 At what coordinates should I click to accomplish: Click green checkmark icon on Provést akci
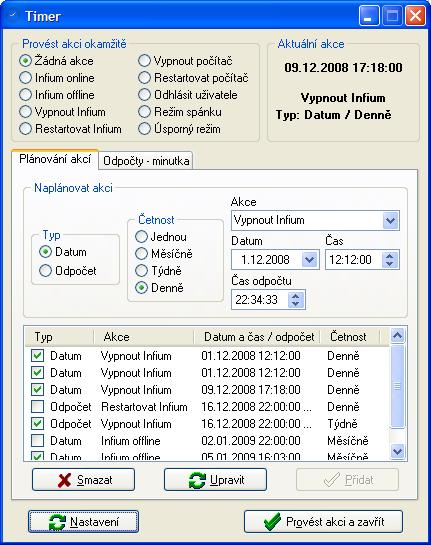point(272,521)
